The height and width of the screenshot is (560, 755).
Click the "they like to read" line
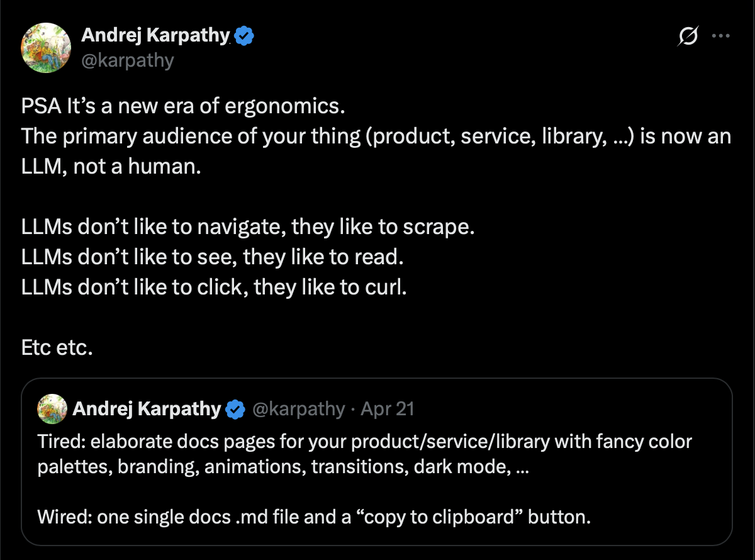pyautogui.click(x=212, y=257)
